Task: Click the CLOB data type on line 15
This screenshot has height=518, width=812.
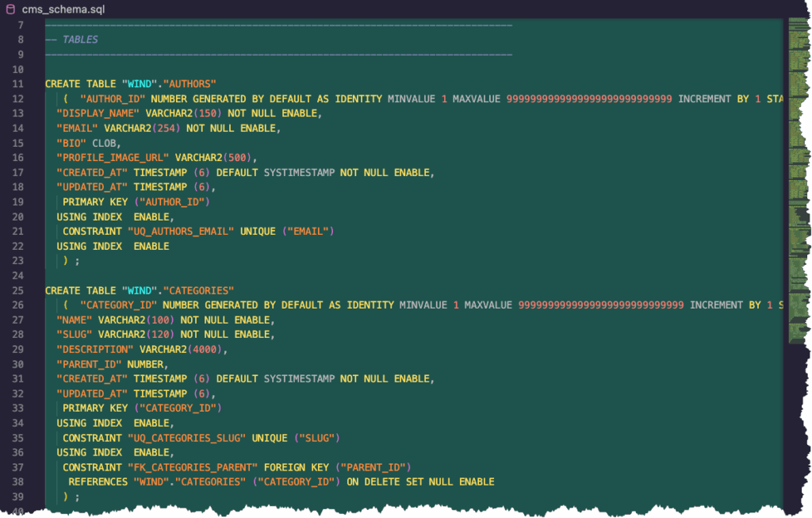Action: coord(106,143)
